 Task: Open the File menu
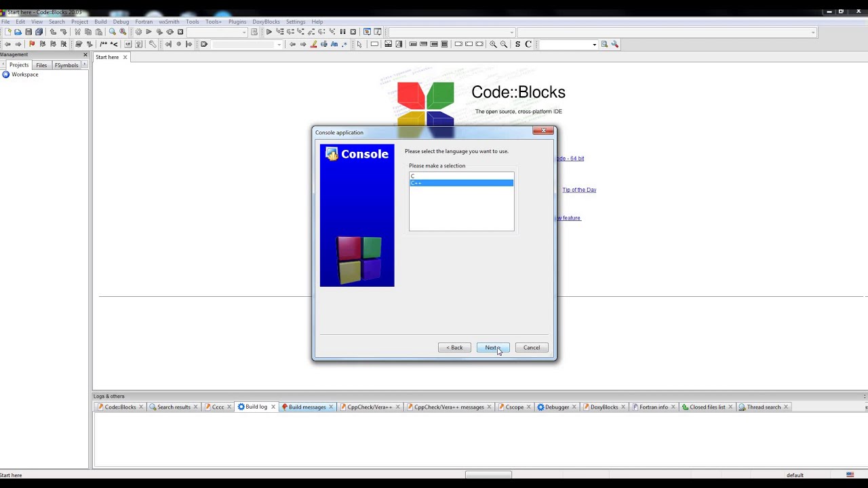5,22
